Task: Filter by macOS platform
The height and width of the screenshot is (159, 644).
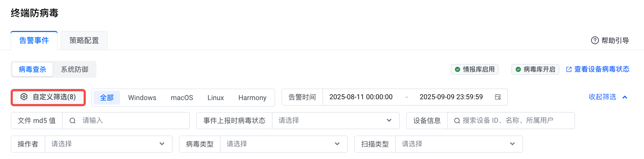Action: coord(182,98)
